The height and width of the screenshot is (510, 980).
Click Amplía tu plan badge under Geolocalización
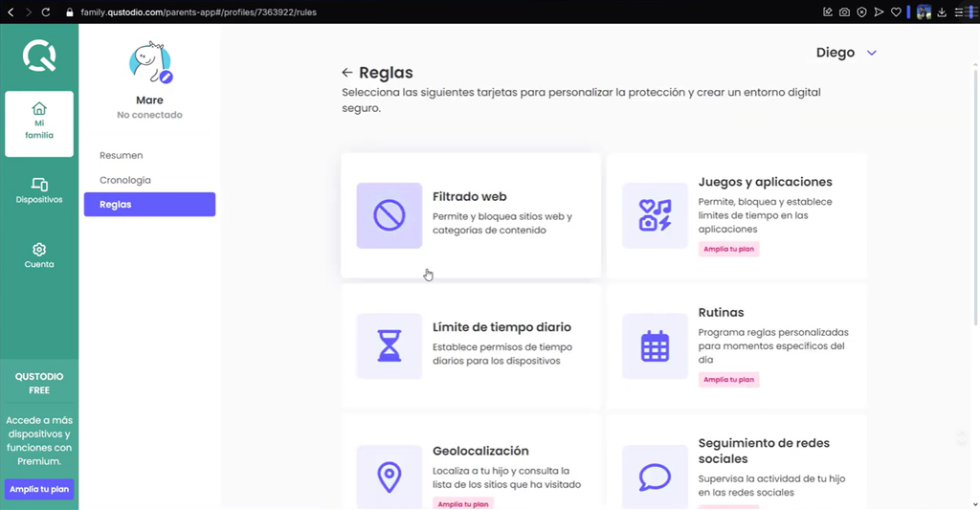[x=463, y=503]
